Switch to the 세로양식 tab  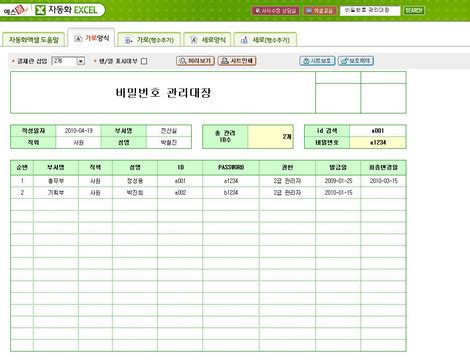click(207, 40)
